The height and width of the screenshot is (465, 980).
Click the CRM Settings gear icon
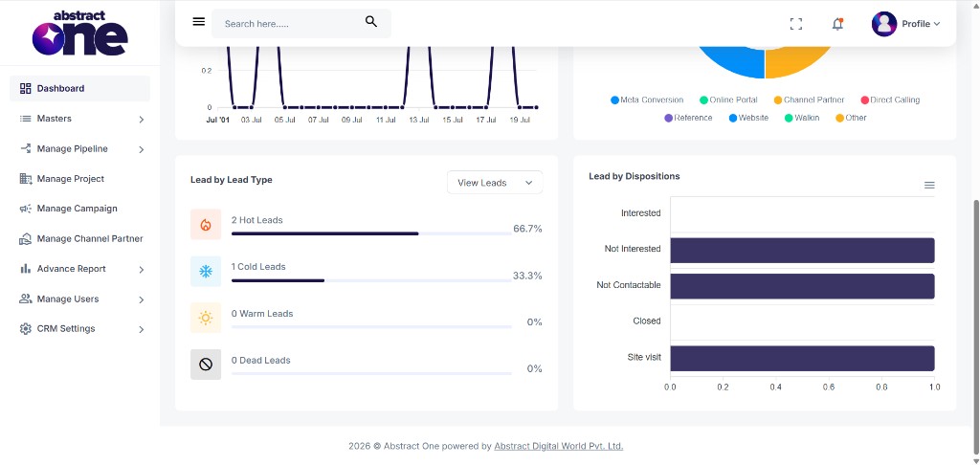click(26, 329)
